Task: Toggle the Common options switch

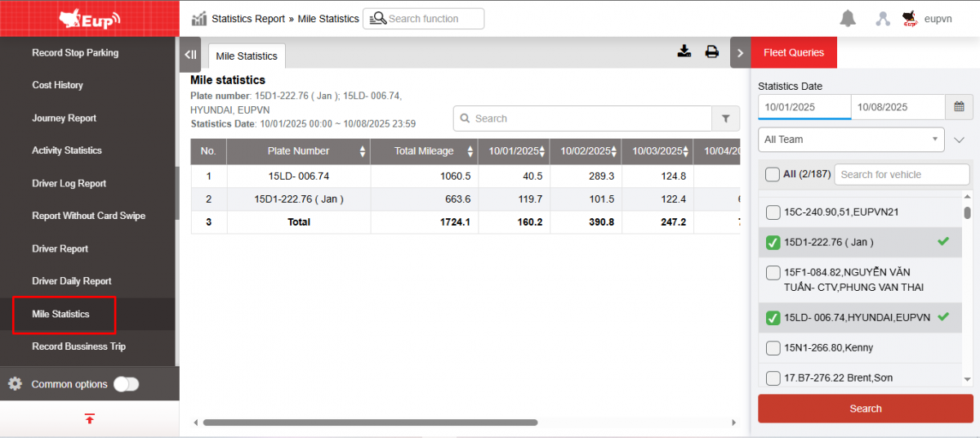Action: click(127, 384)
